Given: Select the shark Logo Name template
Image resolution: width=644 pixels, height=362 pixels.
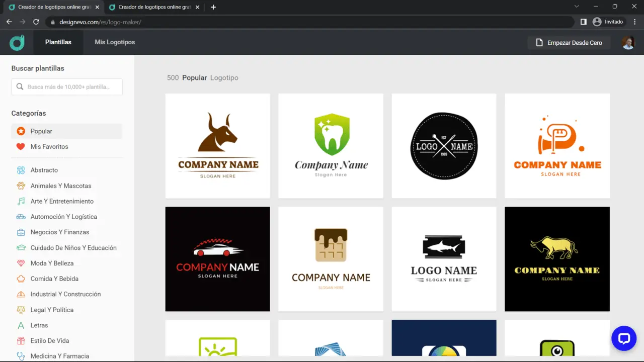Looking at the screenshot, I should coord(444,259).
